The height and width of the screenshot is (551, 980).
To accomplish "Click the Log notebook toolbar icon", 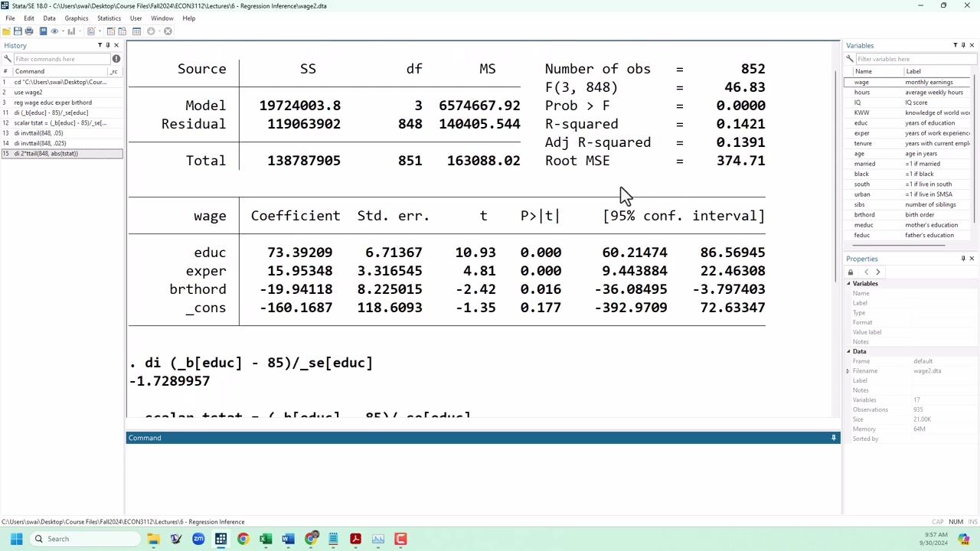I will (x=43, y=31).
